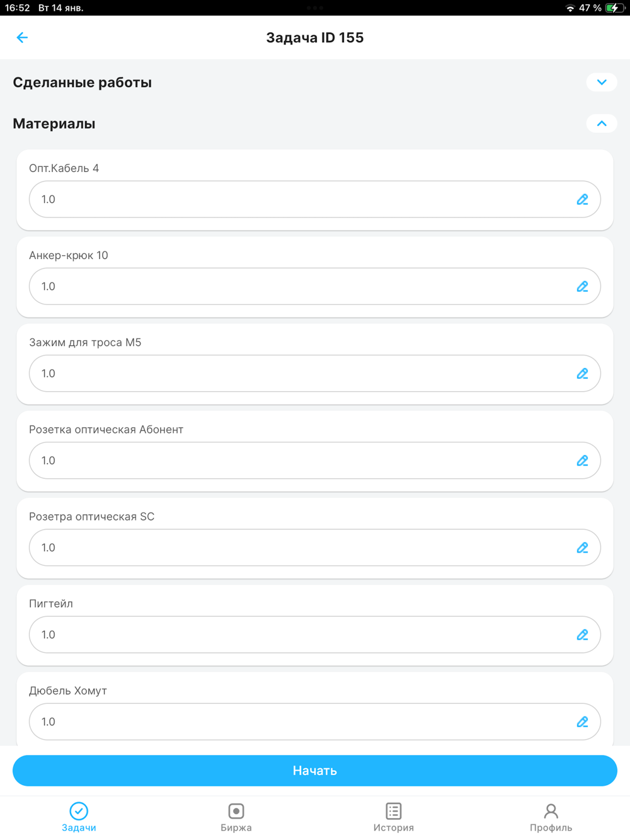Viewport: 630px width, 840px height.
Task: Click edit pencil for Дюбель Хомут
Action: [x=582, y=722]
